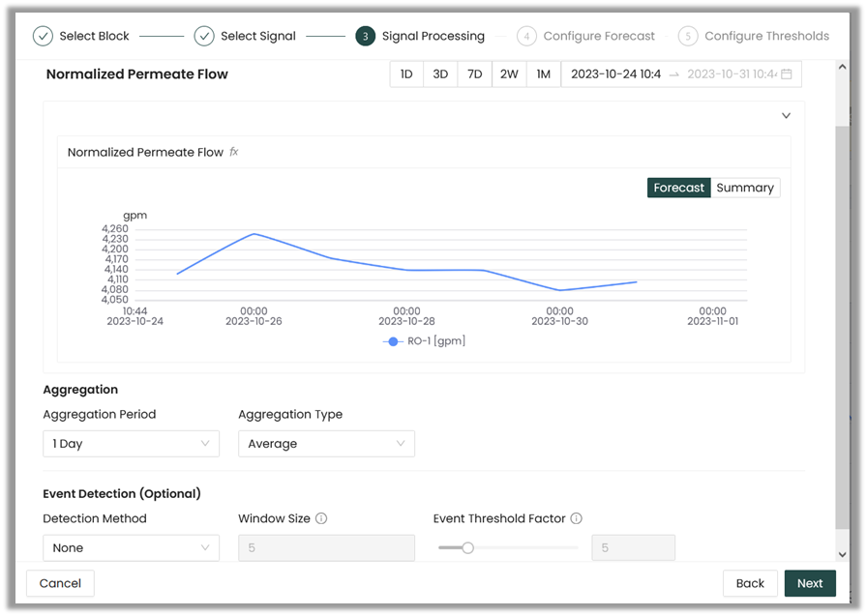Select the Forecast chart view

tap(678, 188)
